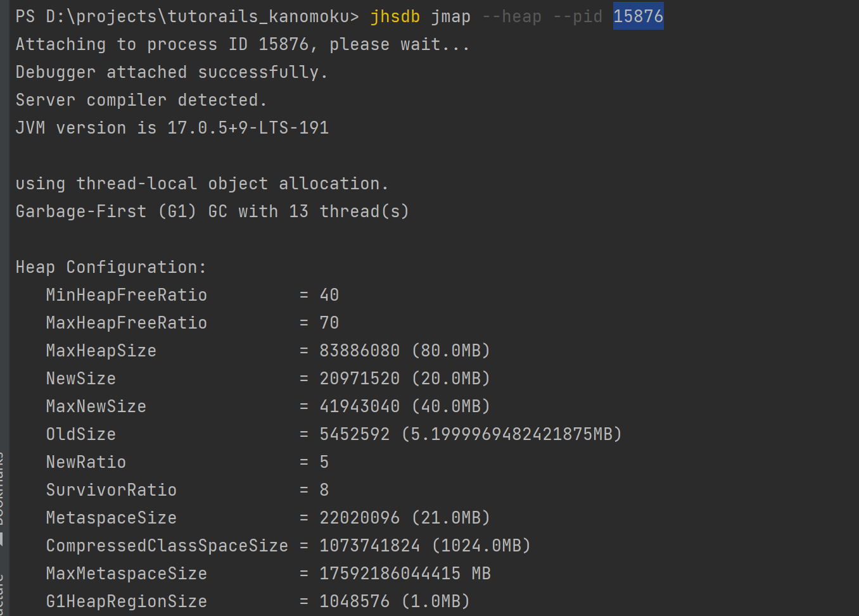Click the 'Heap Configuration:' heading

[111, 267]
